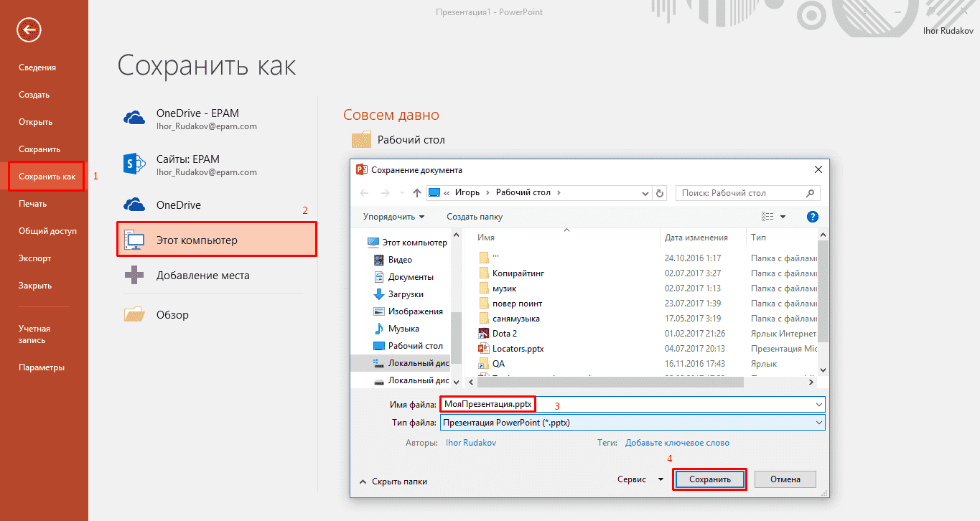
Task: Choose Закрыть in the backstage menu
Action: coord(35,286)
